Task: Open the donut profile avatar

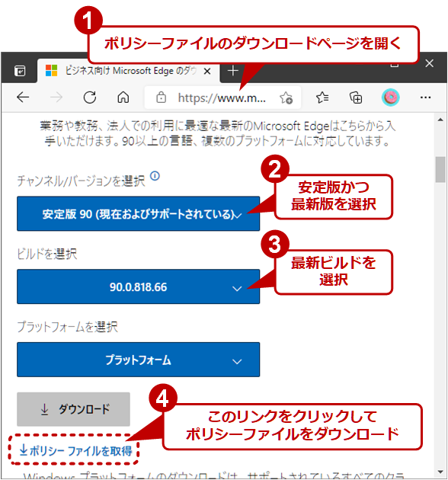Action: click(x=390, y=98)
